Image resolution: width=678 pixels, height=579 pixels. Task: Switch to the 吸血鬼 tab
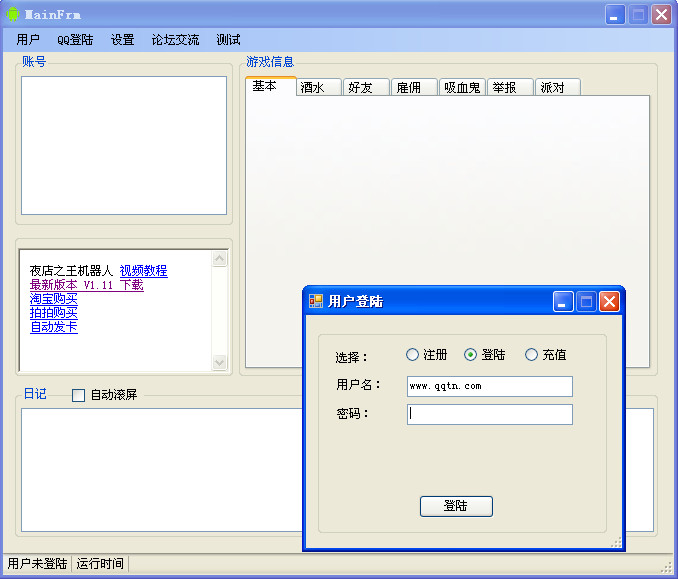point(462,87)
